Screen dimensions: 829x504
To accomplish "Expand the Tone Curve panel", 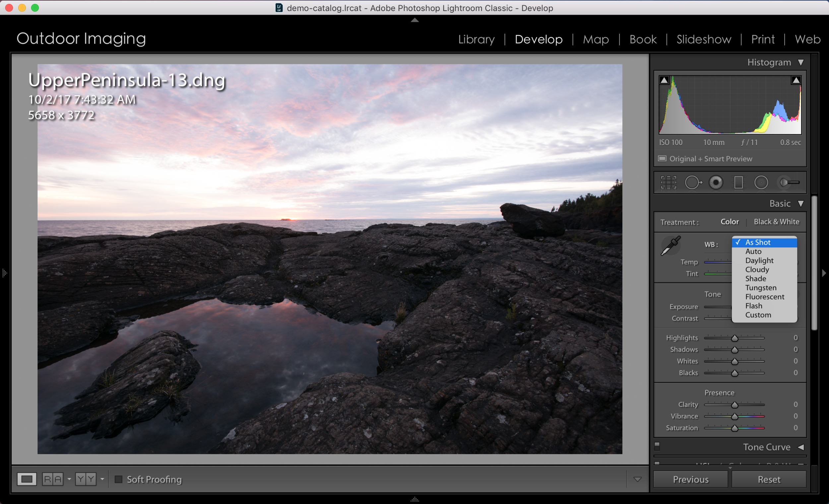I will tap(801, 447).
